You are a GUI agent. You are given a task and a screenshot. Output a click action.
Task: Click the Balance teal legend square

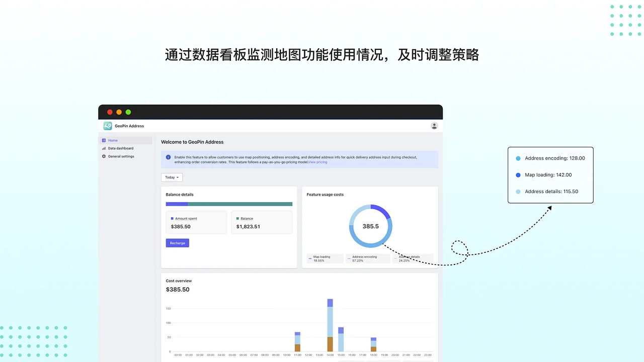point(237,219)
